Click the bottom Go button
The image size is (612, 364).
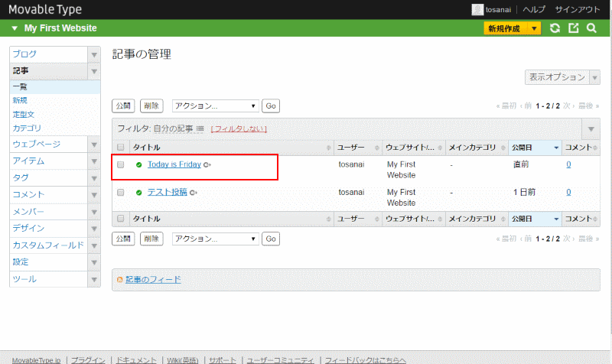271,239
